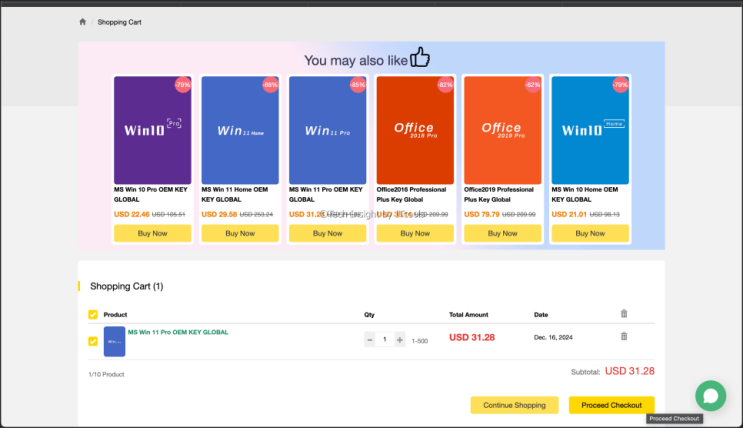Open cart item thumbnail for Win 11 Pro
Image resolution: width=743 pixels, height=428 pixels.
pos(114,341)
